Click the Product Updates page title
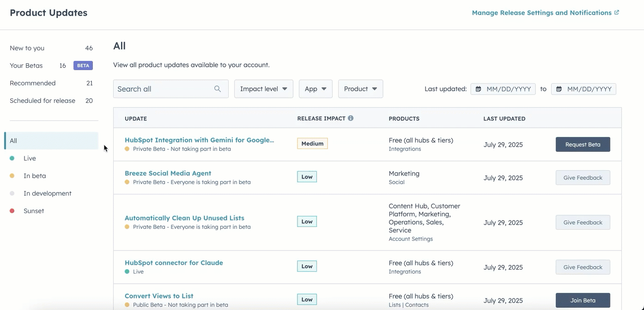This screenshot has height=310, width=644. [x=49, y=13]
